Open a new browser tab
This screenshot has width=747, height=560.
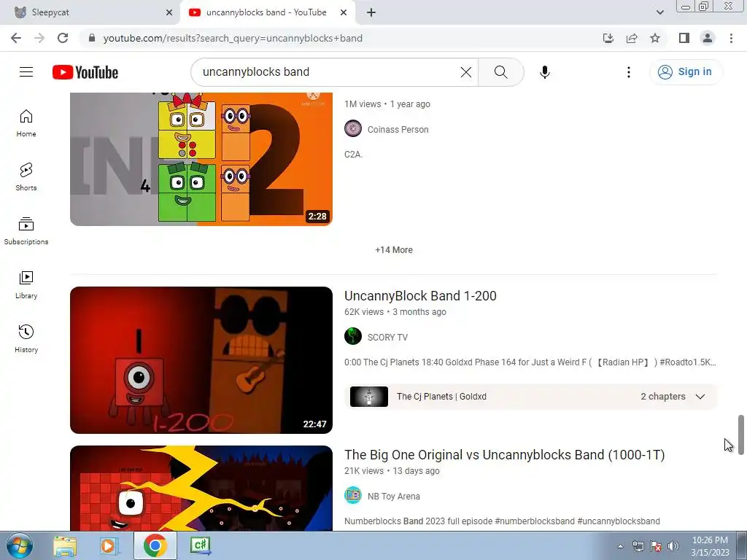tap(371, 13)
